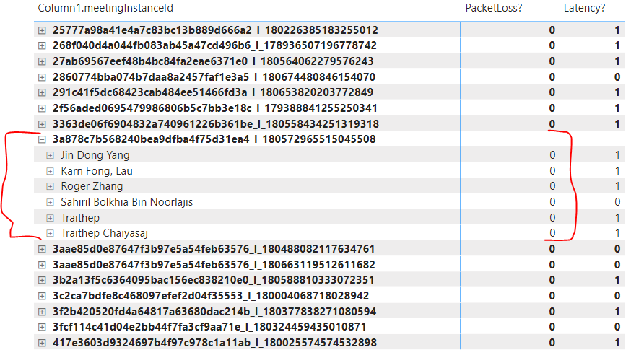The image size is (644, 350).
Task: Expand row ending in 180663119512611682
Action: click(x=42, y=265)
